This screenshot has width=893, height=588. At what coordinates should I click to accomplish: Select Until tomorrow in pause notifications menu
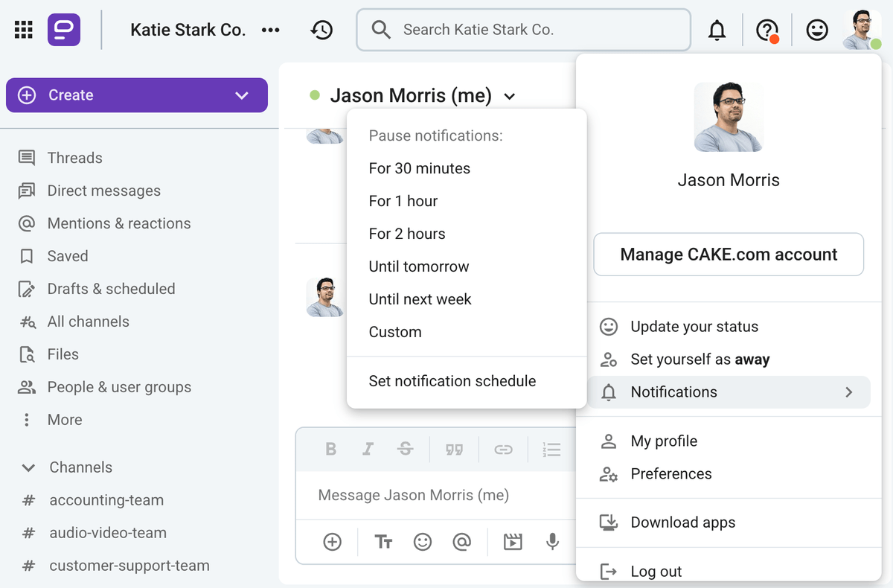click(418, 266)
